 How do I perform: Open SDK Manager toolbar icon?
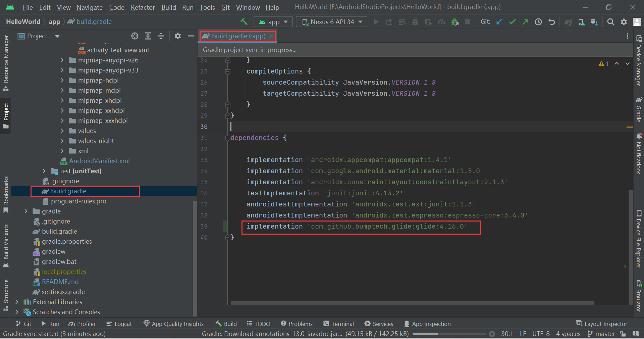coord(594,22)
